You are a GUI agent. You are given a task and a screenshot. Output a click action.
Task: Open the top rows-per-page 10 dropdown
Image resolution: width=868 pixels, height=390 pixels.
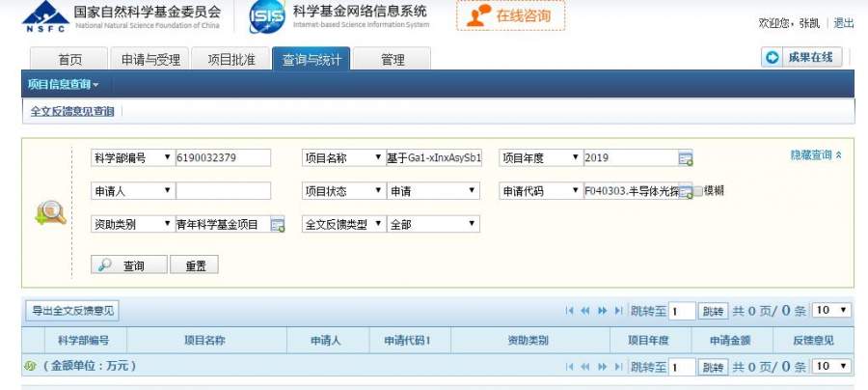[831, 310]
